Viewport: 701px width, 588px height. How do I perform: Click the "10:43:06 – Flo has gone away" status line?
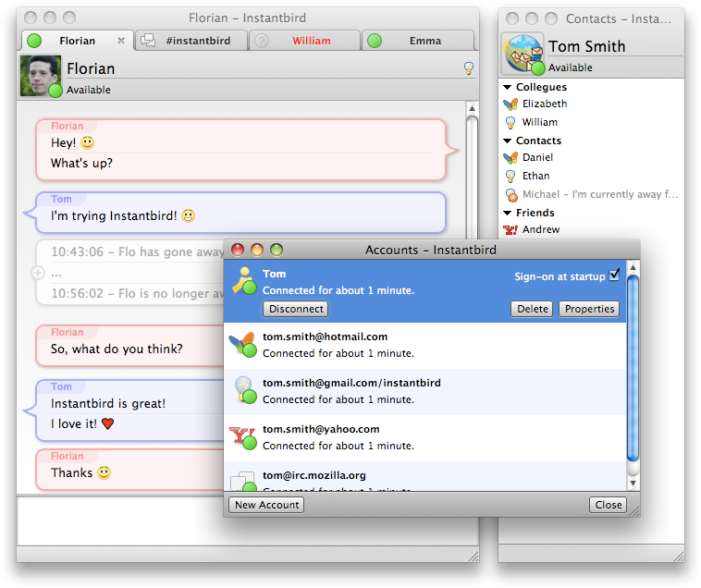point(137,252)
